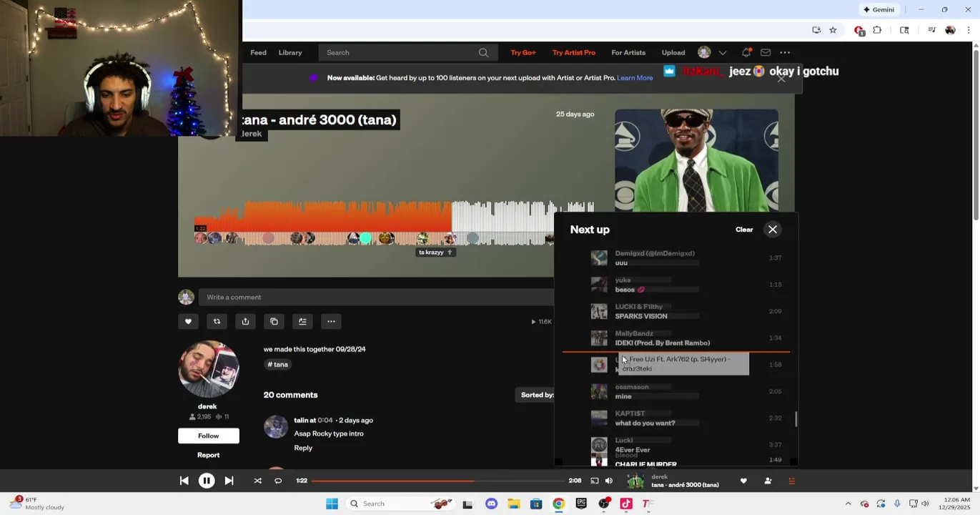
Task: Clear the Next up queue
Action: coord(744,230)
